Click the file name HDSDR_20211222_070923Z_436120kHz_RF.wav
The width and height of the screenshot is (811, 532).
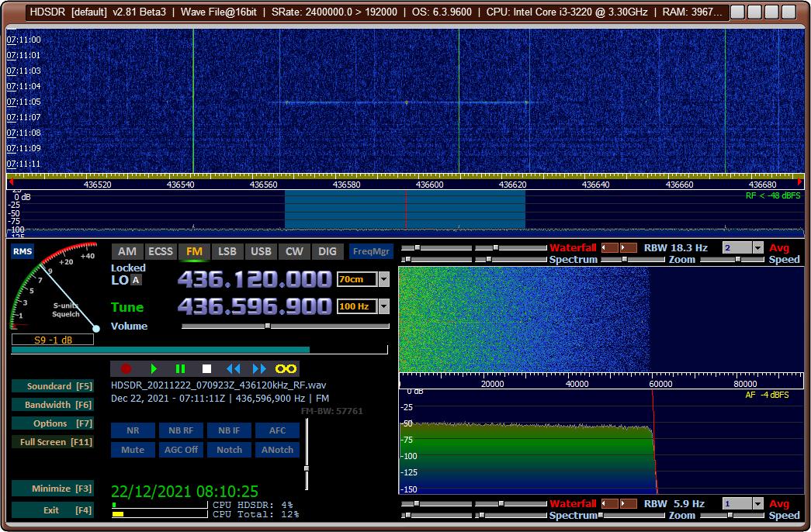(x=218, y=385)
